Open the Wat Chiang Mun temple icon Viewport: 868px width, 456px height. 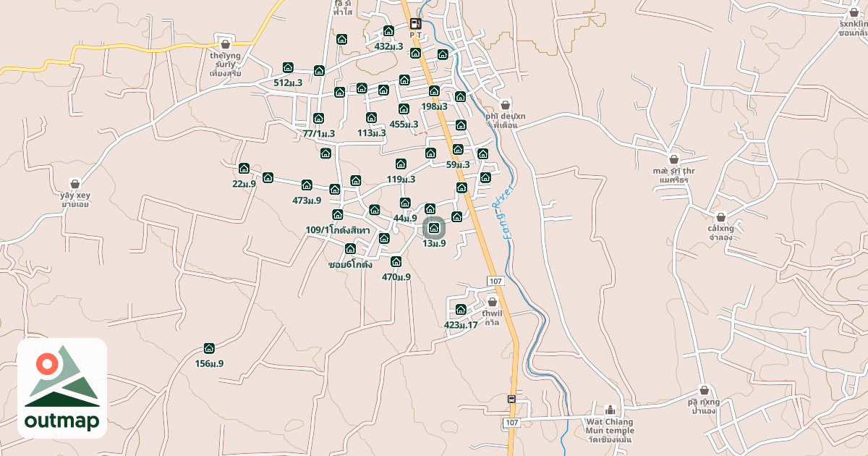click(x=610, y=409)
